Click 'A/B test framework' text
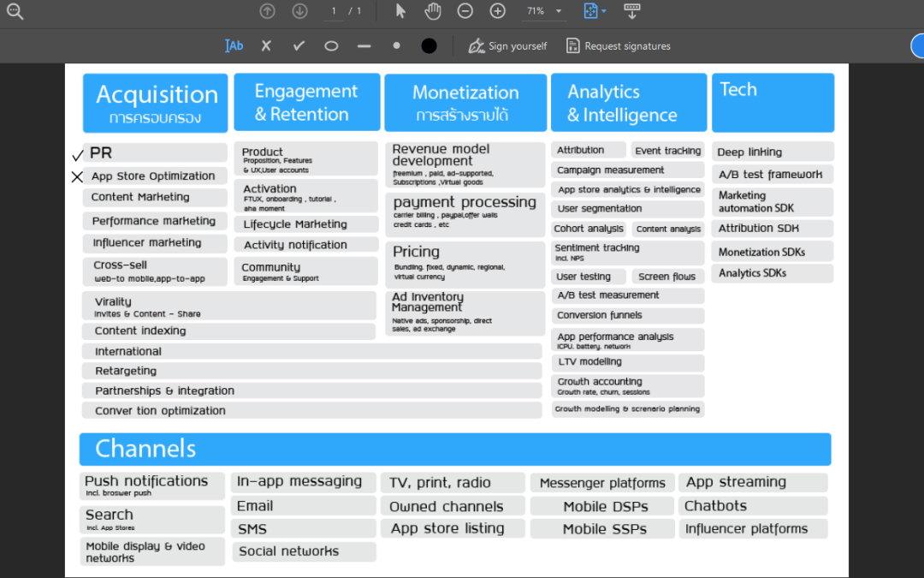The image size is (924, 578). tap(770, 174)
